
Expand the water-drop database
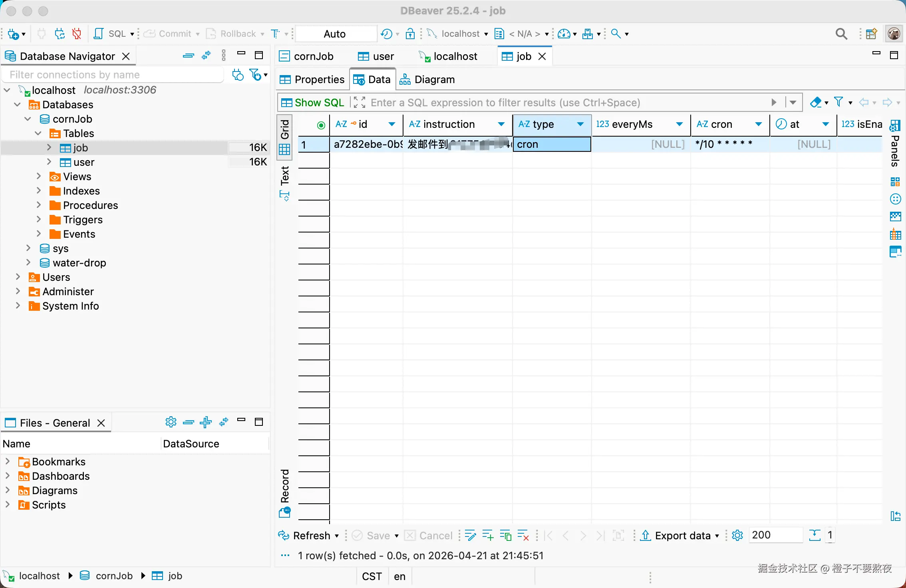tap(28, 263)
